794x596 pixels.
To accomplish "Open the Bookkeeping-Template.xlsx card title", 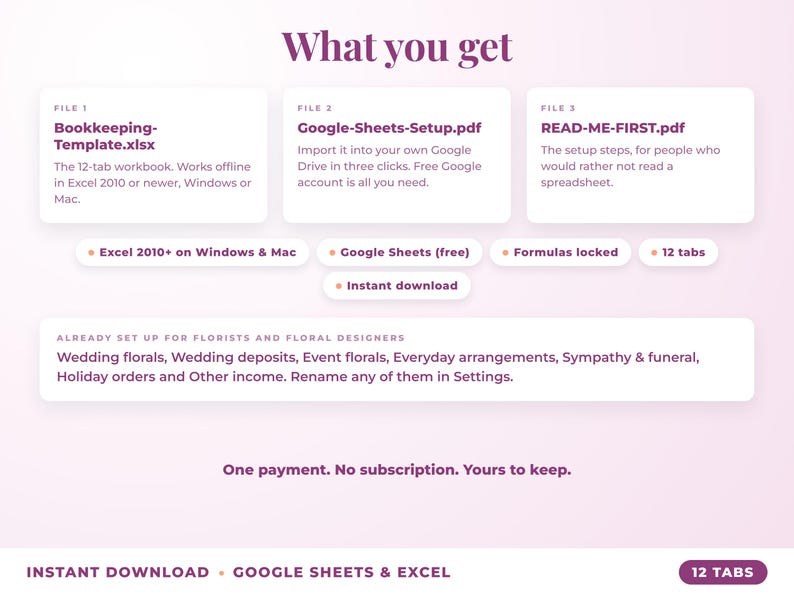I will coord(105,136).
